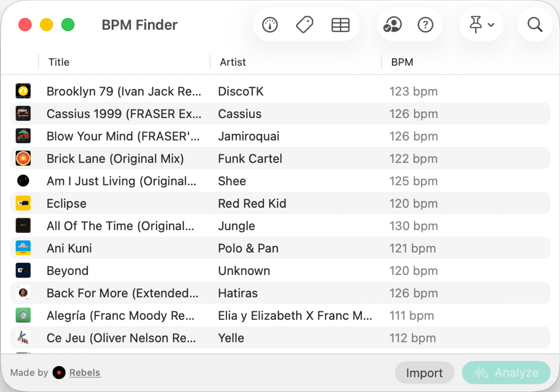Select the Ce Jeu track by Yelle
The width and height of the screenshot is (560, 392).
[x=121, y=338]
